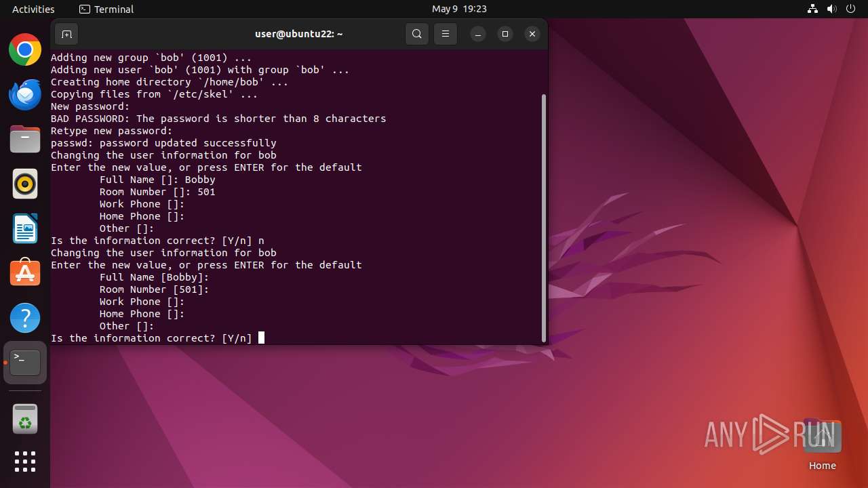Viewport: 868px width, 488px height.
Task: Click 'Adding new group `bob' (1001)' line
Action: (151, 58)
